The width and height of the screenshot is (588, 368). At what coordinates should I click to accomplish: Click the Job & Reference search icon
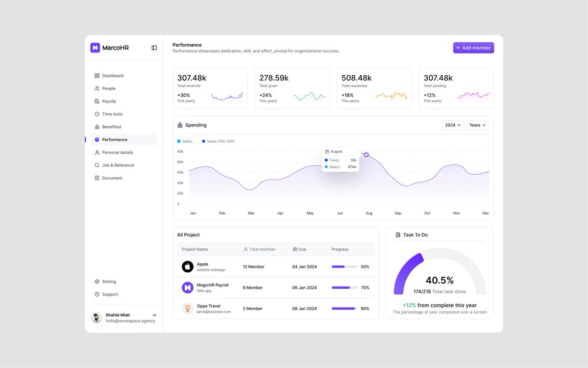[x=97, y=165]
